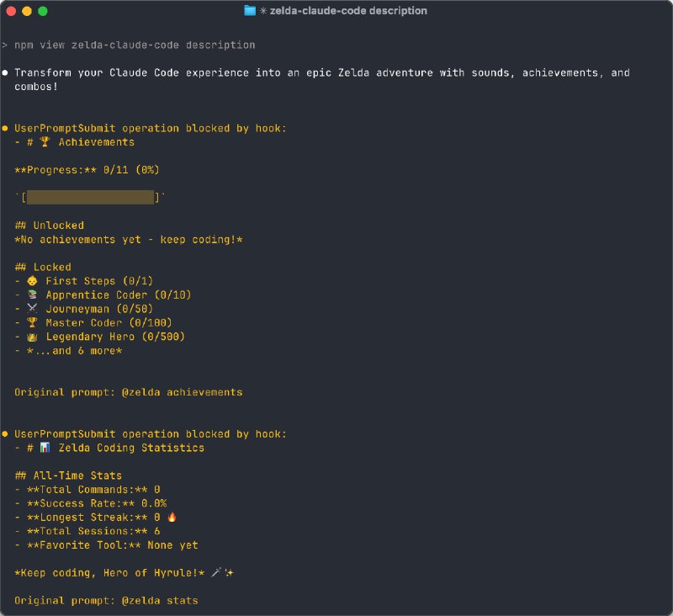Click 'Master Coder (0/100)' entry
Image resolution: width=673 pixels, height=616 pixels.
(109, 323)
